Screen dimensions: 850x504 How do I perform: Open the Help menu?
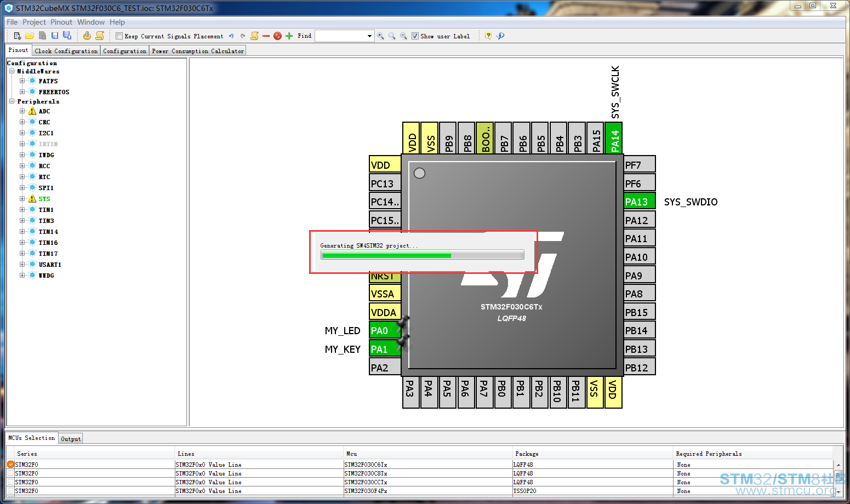pyautogui.click(x=117, y=22)
